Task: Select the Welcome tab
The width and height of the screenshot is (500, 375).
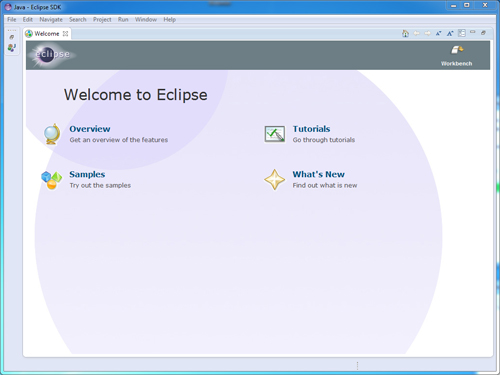Action: click(47, 34)
